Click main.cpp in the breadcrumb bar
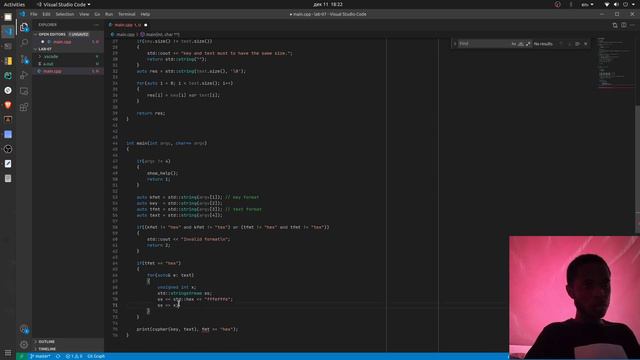 (126, 35)
